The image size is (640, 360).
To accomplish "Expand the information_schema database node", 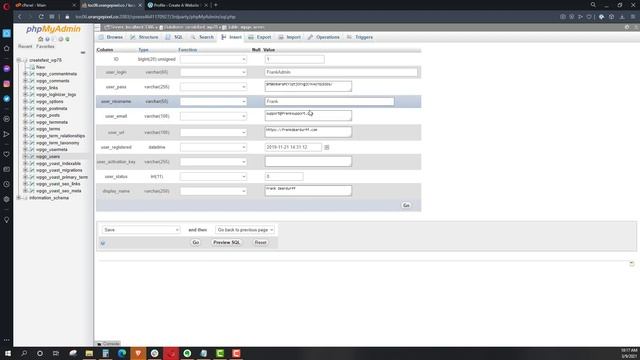I will pos(18,198).
